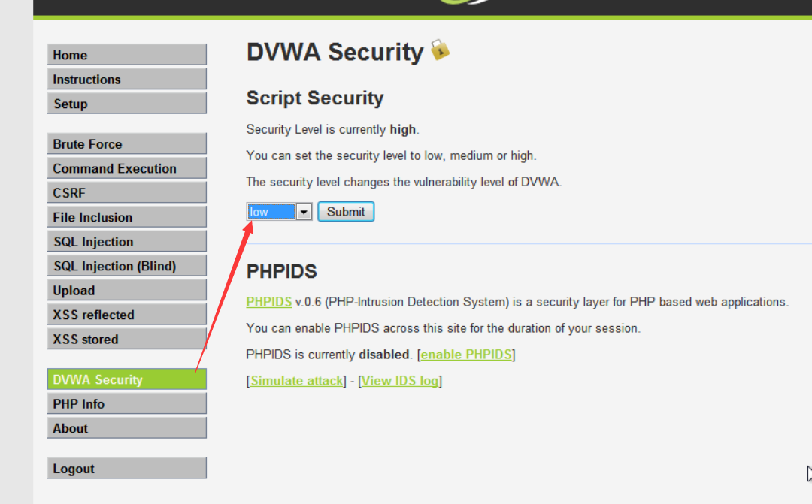Click the Logout menu item

[x=126, y=469]
